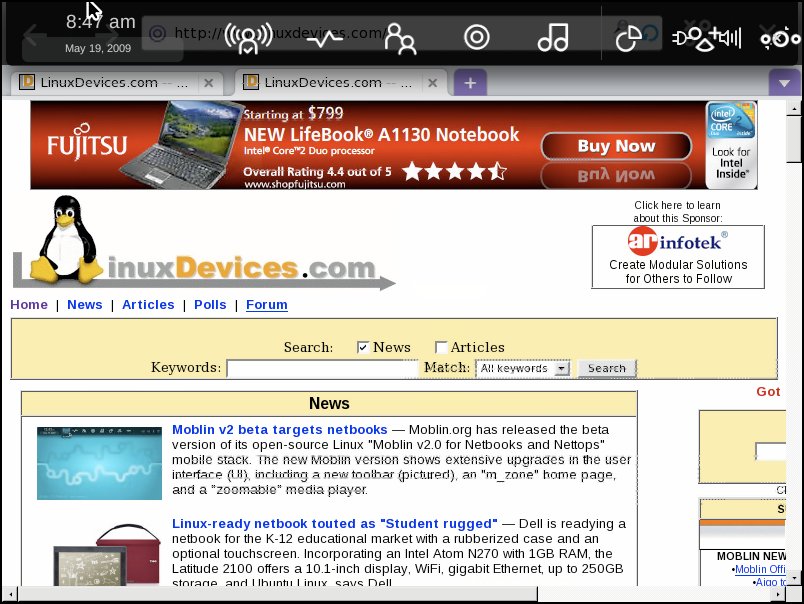
Task: Click the horizontal scrollbar thumb
Action: [x=277, y=595]
